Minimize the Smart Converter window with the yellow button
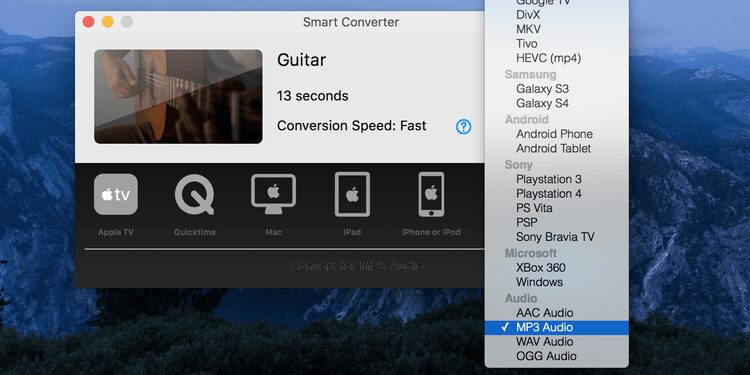 coord(108,22)
